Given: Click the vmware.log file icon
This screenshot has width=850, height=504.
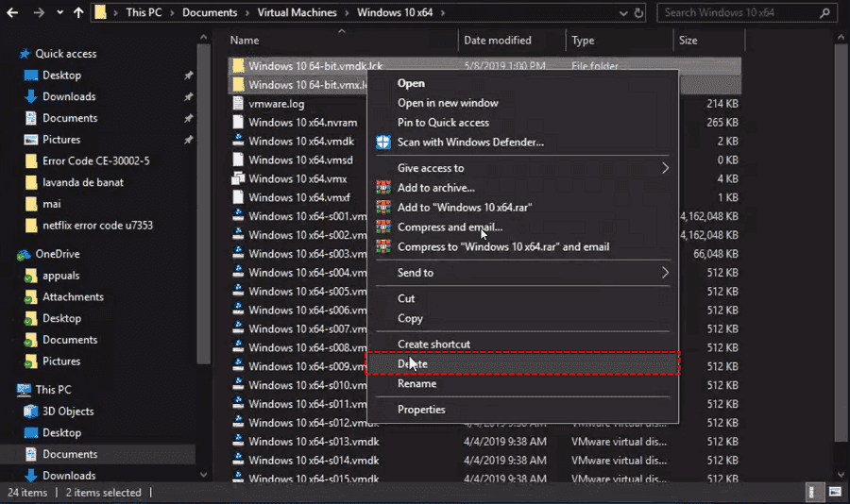Looking at the screenshot, I should [x=238, y=104].
